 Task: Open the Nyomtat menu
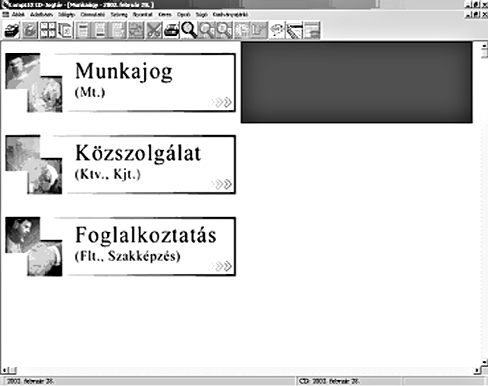point(142,15)
